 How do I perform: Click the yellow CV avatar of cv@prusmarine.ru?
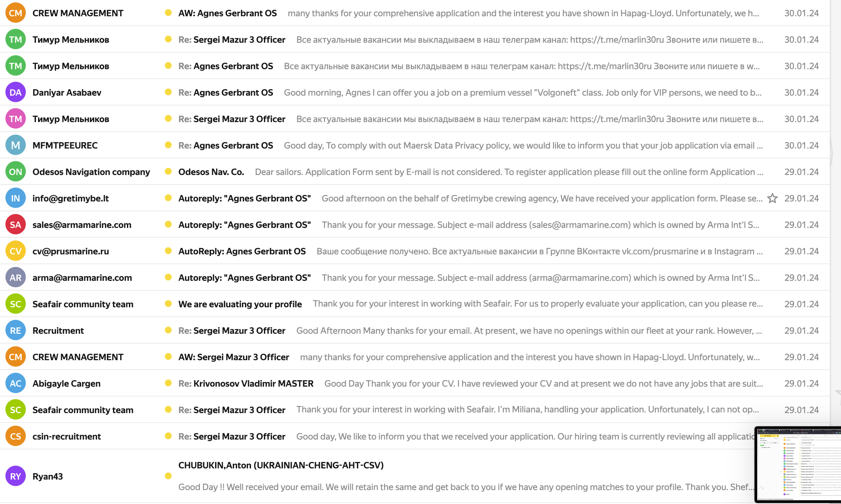[x=16, y=251]
